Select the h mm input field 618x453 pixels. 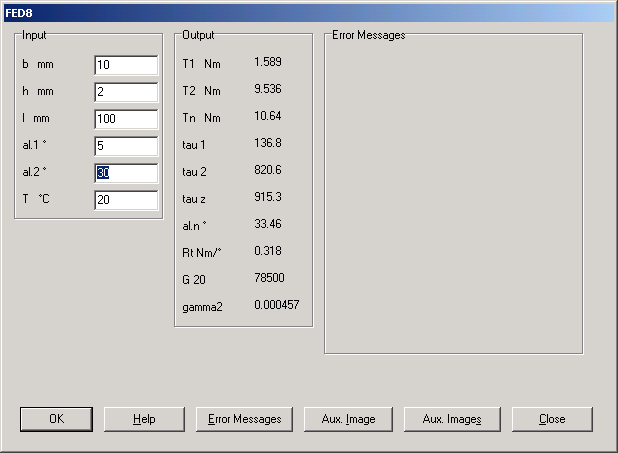(x=126, y=92)
